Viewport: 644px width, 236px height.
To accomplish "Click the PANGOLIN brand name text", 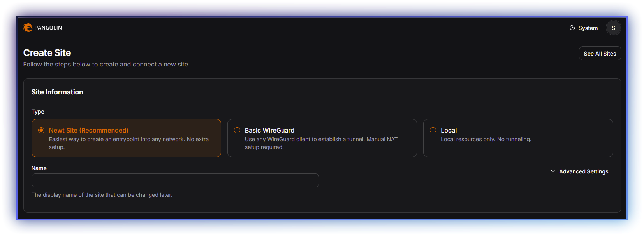I will point(48,28).
